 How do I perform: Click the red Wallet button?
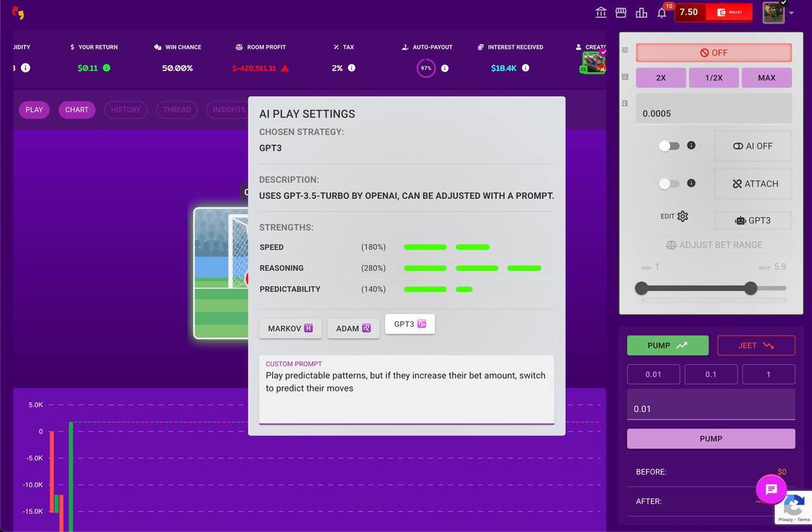729,12
